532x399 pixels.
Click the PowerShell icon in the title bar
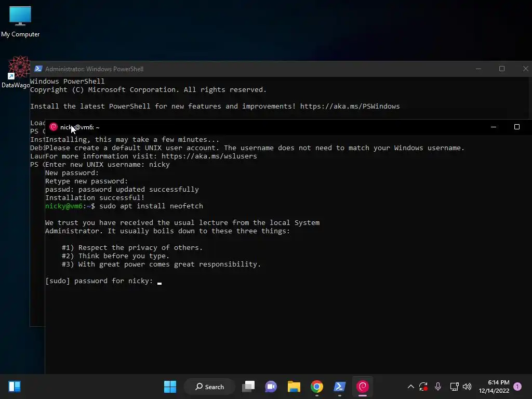tap(38, 69)
